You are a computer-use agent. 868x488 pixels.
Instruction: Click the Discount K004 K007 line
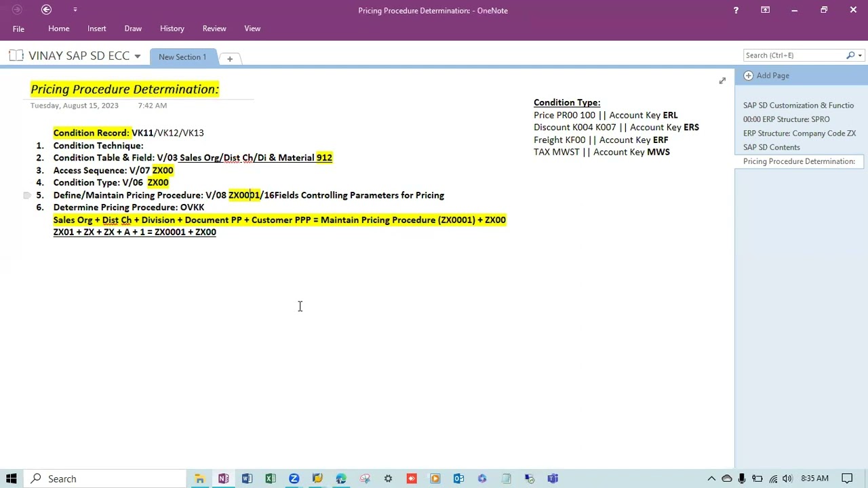616,127
